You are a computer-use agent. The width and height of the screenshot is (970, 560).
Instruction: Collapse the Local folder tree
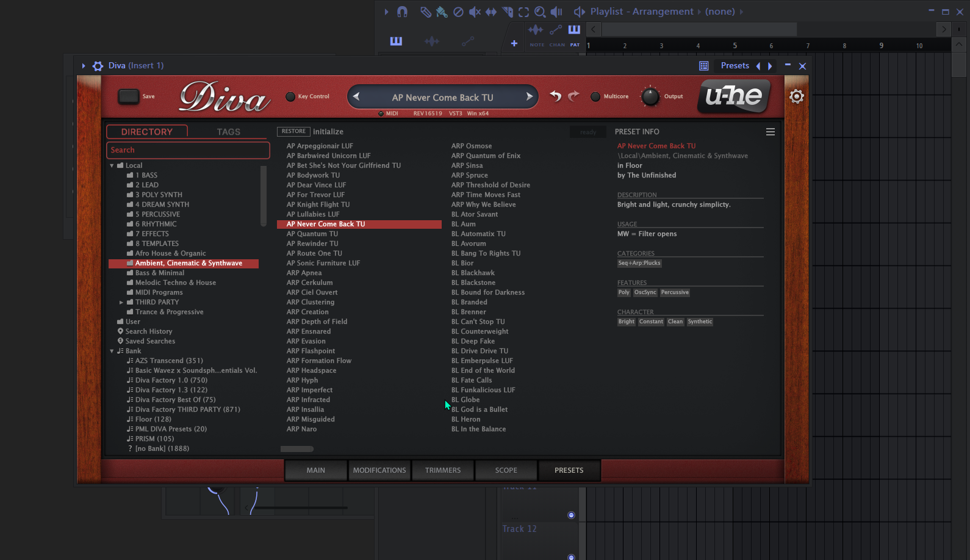[112, 166]
